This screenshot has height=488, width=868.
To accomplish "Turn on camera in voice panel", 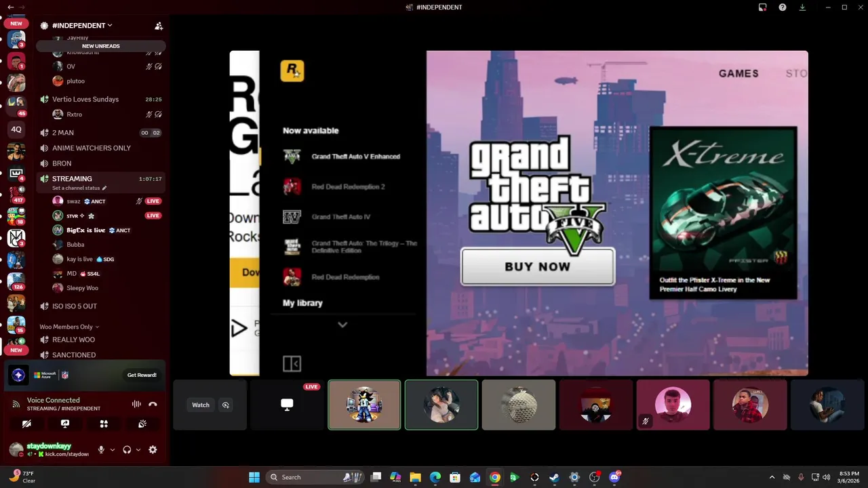I will pos(26,424).
